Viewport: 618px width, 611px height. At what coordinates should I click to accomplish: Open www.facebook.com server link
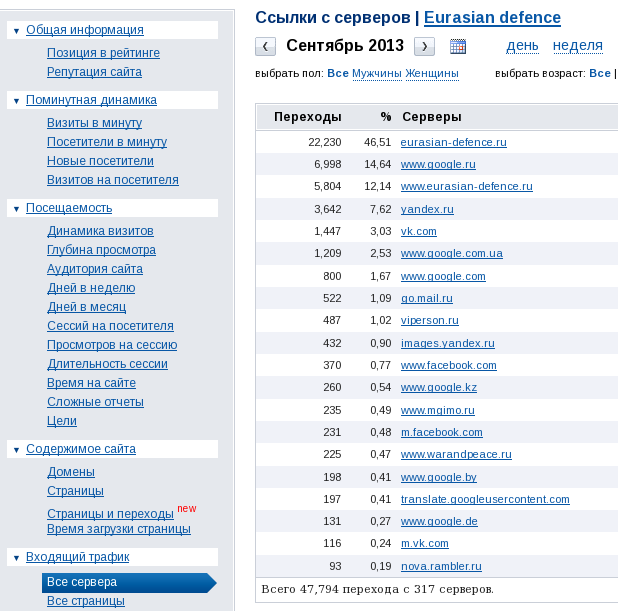449,365
